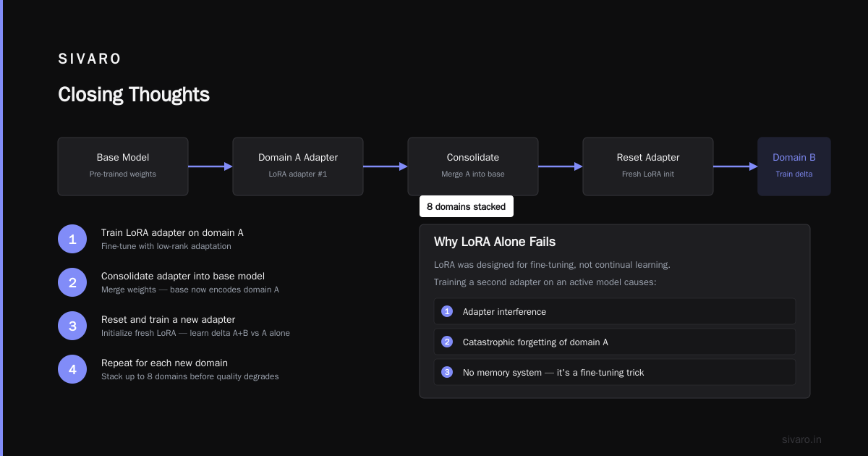Image resolution: width=868 pixels, height=456 pixels.
Task: Click the Why LoRA Alone Fails heading
Action: (x=495, y=242)
